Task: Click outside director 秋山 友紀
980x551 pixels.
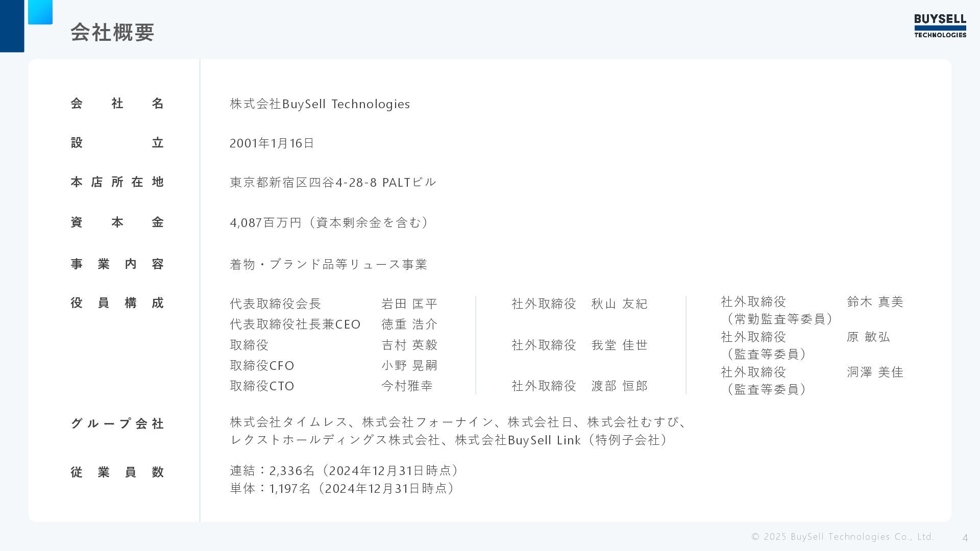Action: (x=619, y=304)
